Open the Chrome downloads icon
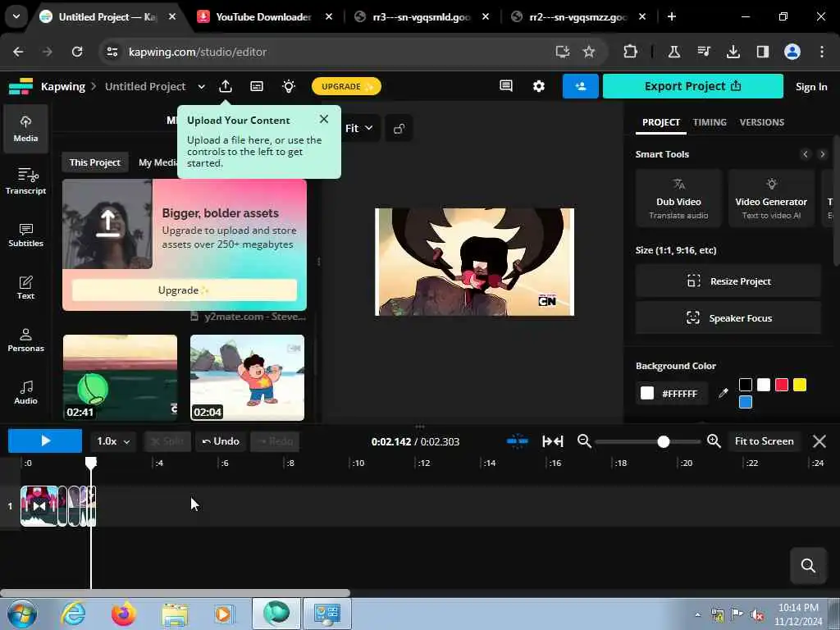Image resolution: width=840 pixels, height=630 pixels. (733, 52)
